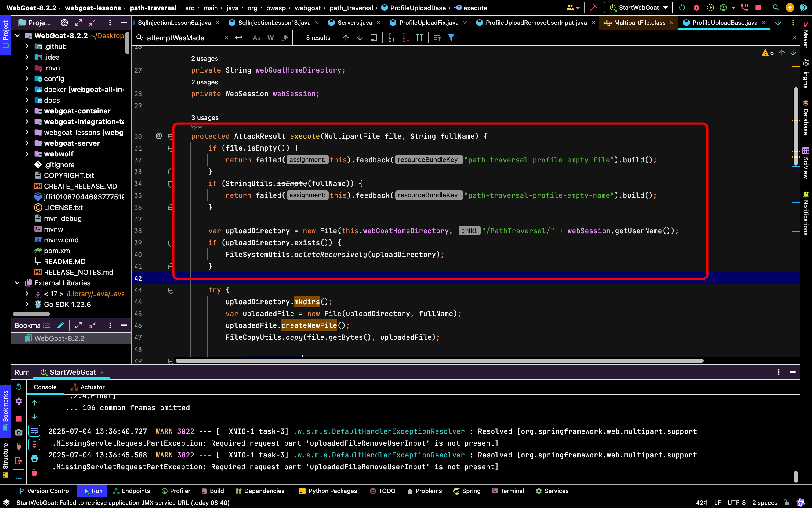The height and width of the screenshot is (508, 812).
Task: Click the warnings indicator showing 5
Action: point(768,53)
